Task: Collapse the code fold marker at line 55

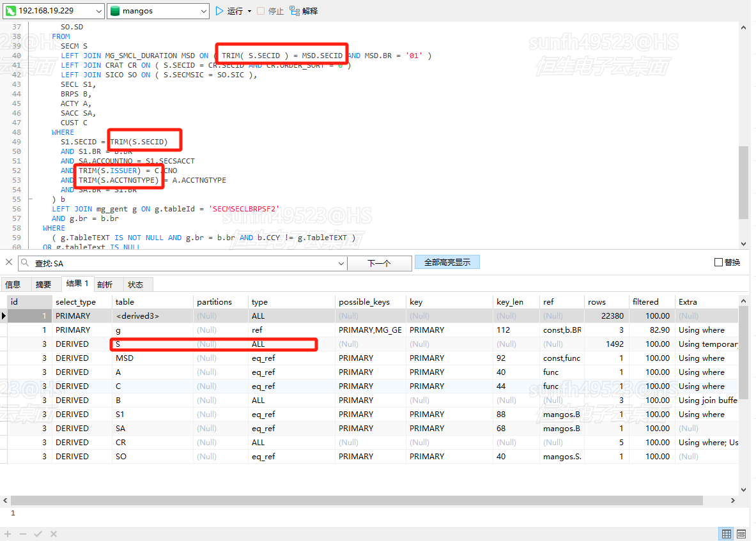Action: (x=31, y=199)
